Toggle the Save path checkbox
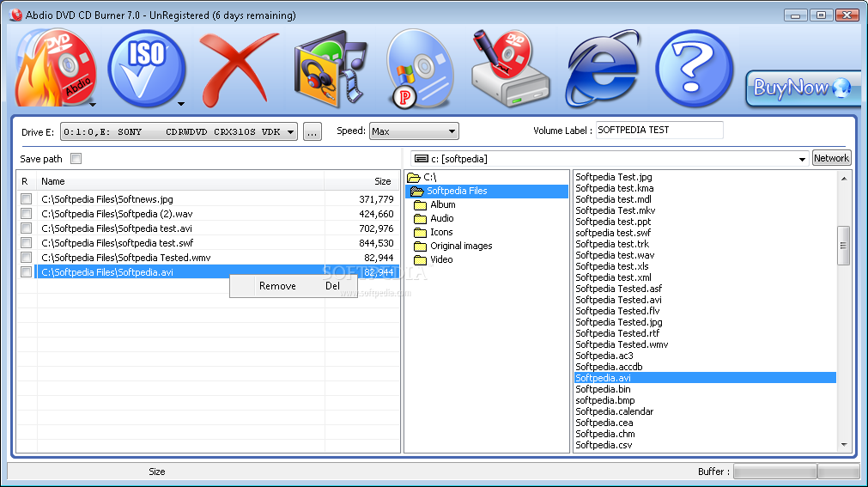 76,159
